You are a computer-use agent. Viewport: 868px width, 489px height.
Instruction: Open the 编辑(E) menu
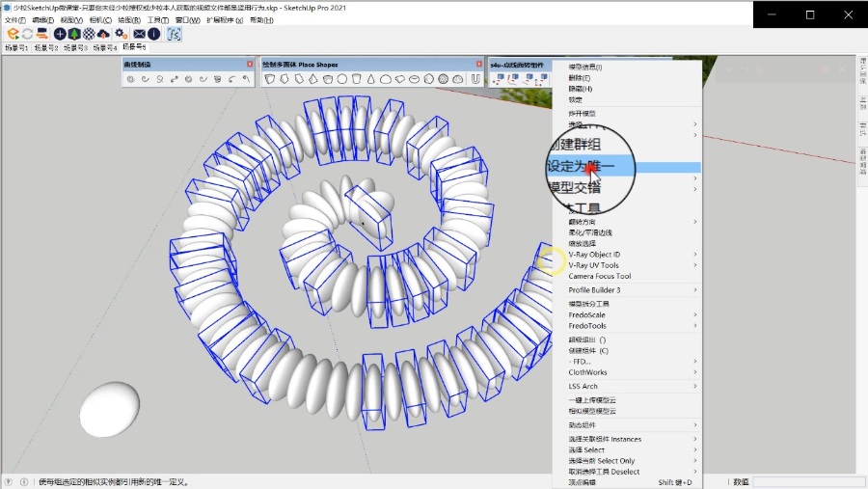[43, 20]
